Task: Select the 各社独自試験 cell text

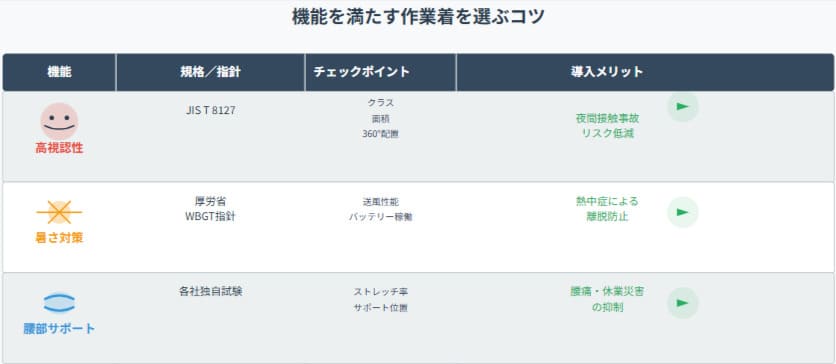Action: pyautogui.click(x=210, y=292)
